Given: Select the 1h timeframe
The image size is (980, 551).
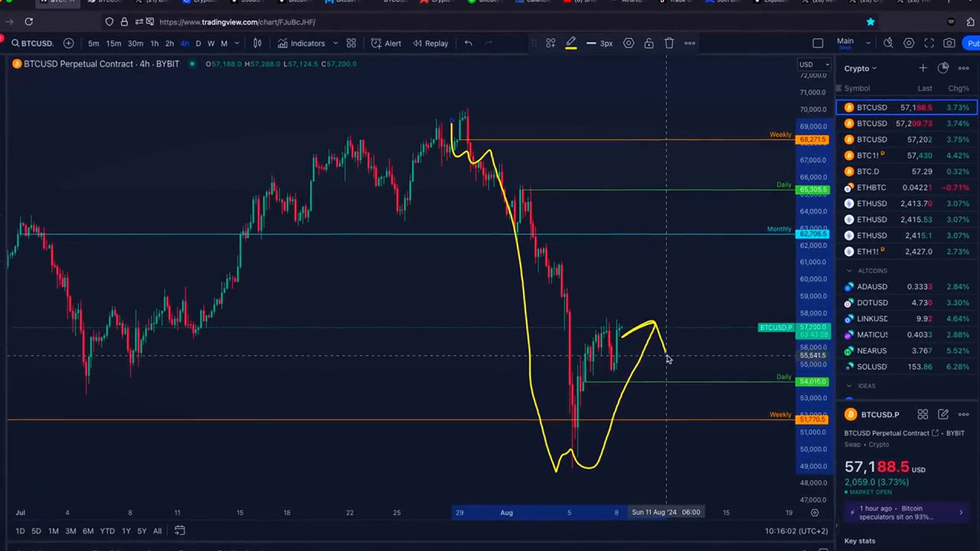Looking at the screenshot, I should [x=154, y=43].
